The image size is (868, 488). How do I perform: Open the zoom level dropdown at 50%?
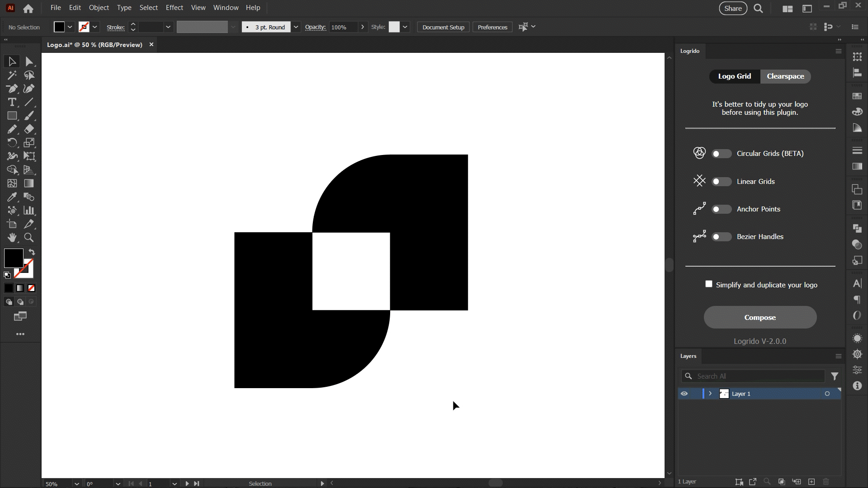(76, 483)
